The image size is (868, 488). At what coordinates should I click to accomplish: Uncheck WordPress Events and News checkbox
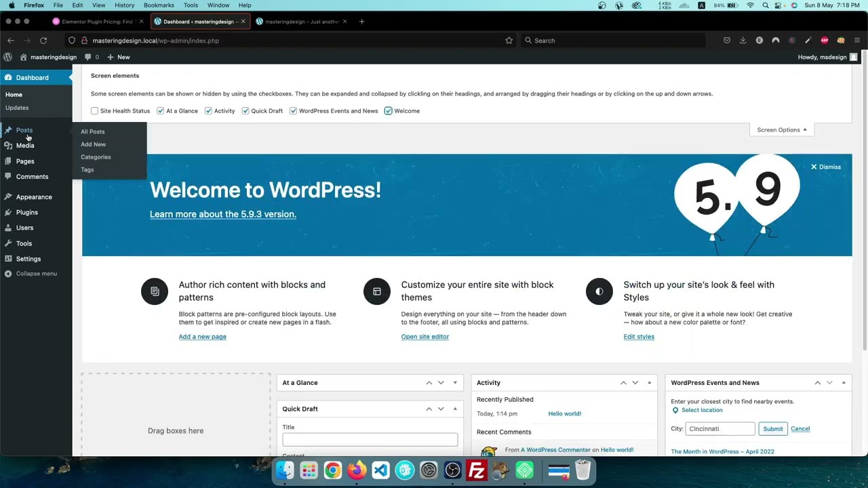click(293, 111)
